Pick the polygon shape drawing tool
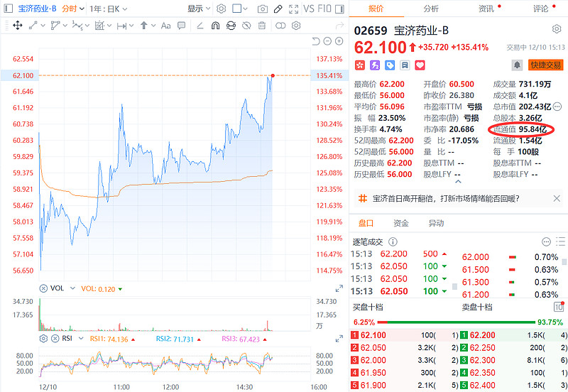This screenshot has width=568, height=392. [x=55, y=26]
